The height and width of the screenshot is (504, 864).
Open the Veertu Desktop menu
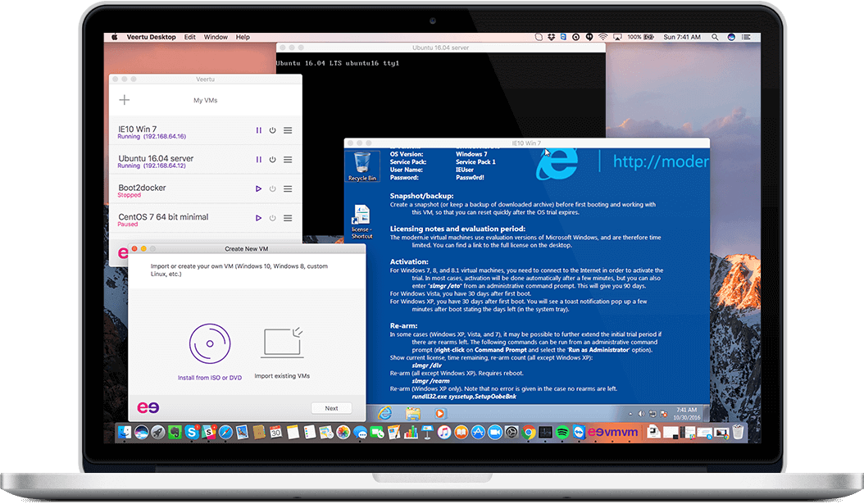point(151,37)
